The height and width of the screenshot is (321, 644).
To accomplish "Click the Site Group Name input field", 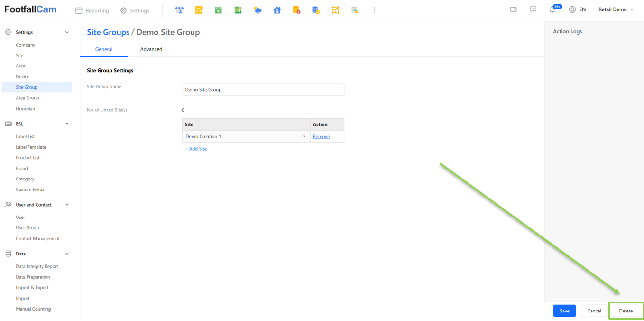I will point(263,90).
